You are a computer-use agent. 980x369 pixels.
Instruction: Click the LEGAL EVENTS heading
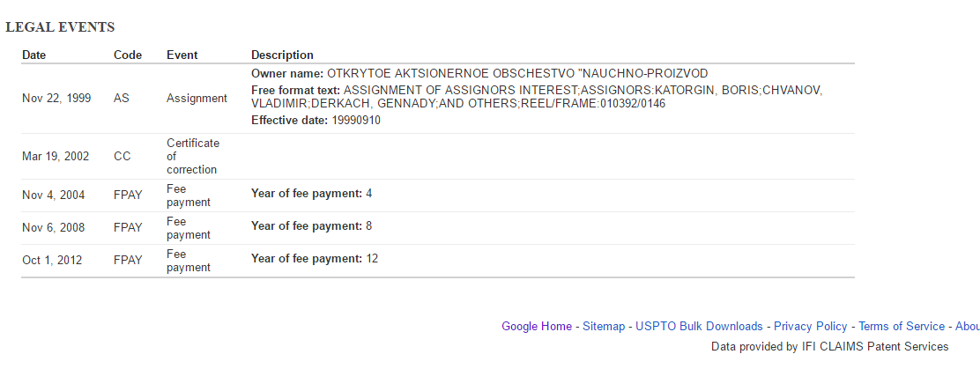[x=60, y=27]
